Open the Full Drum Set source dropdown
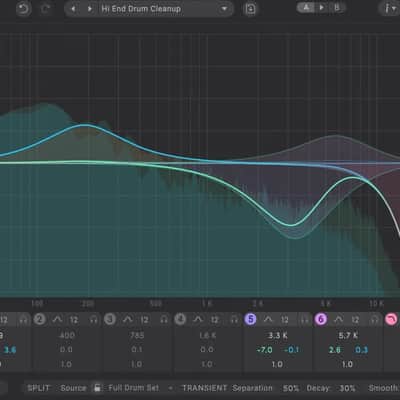The height and width of the screenshot is (400, 400). tap(134, 388)
